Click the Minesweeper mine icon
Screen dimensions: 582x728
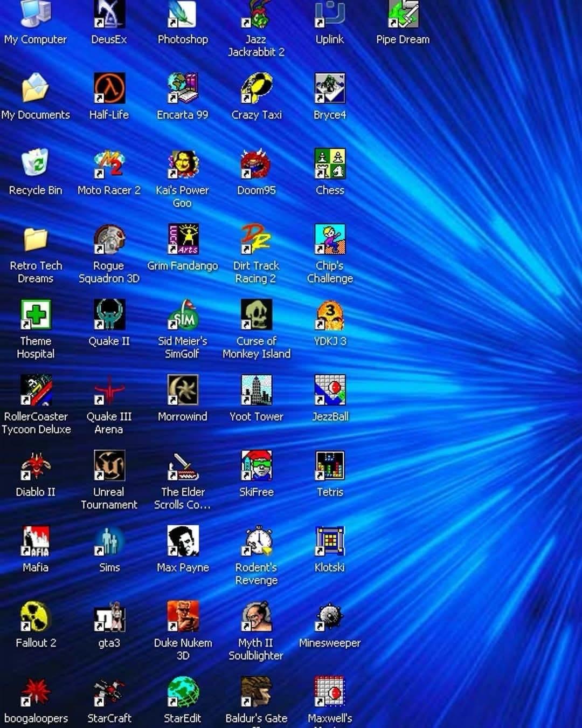click(x=330, y=616)
